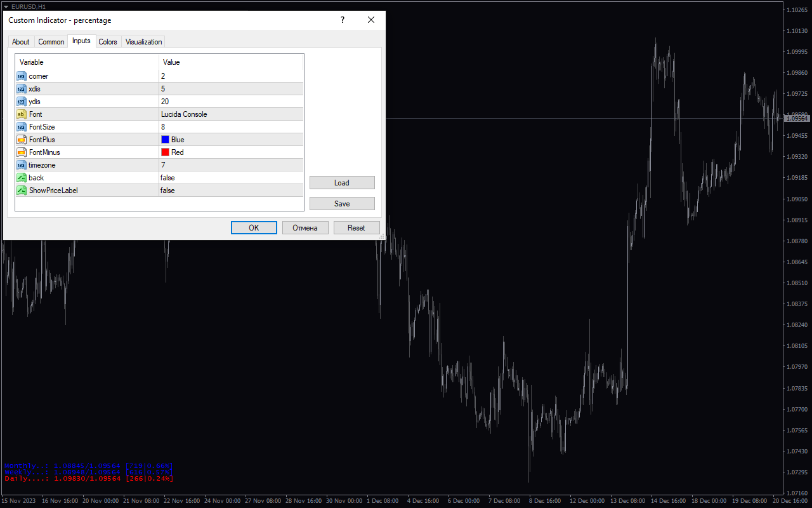Select the ShowPriceLabel variable name
This screenshot has height=508, width=812.
(53, 190)
